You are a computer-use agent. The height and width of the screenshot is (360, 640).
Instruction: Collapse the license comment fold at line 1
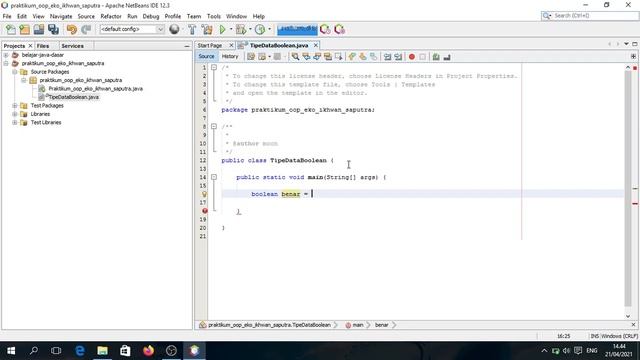click(214, 67)
